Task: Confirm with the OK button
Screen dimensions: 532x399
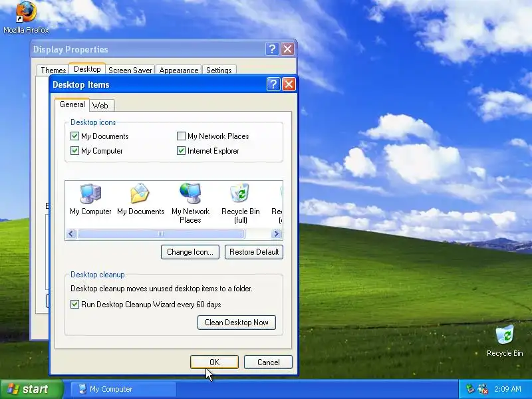Action: 214,362
